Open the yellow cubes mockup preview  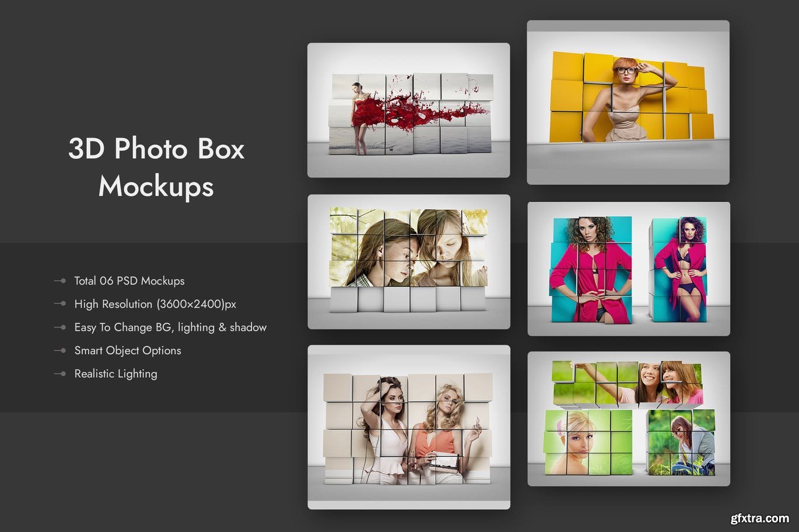tap(628, 103)
